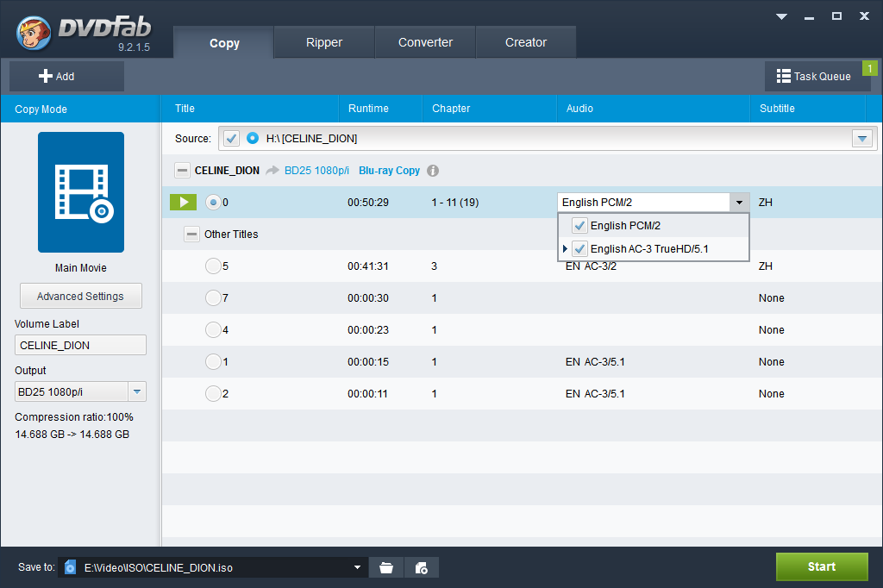The height and width of the screenshot is (588, 883).
Task: Click runtime 00:41:31 of title 5
Action: [x=367, y=266]
